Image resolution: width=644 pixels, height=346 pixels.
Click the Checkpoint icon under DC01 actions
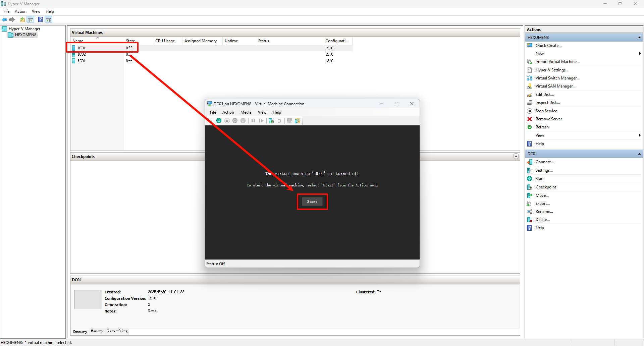(530, 187)
